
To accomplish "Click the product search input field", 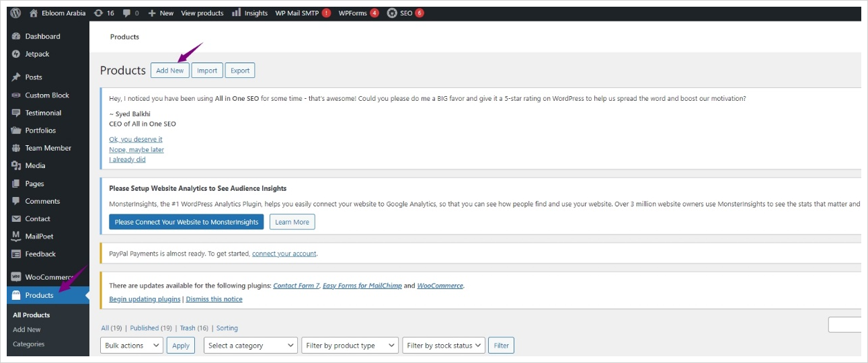I will click(x=844, y=325).
